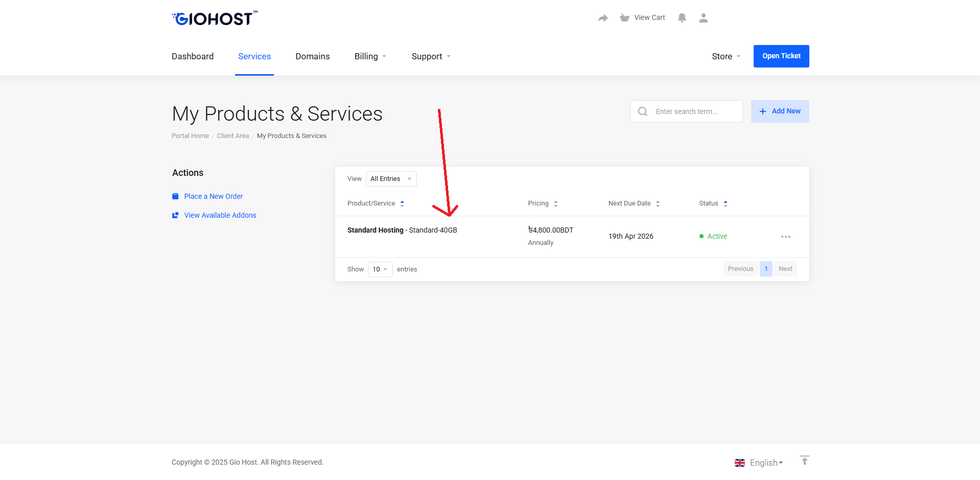Open the All Entries view dropdown
The width and height of the screenshot is (980, 480).
tap(391, 179)
